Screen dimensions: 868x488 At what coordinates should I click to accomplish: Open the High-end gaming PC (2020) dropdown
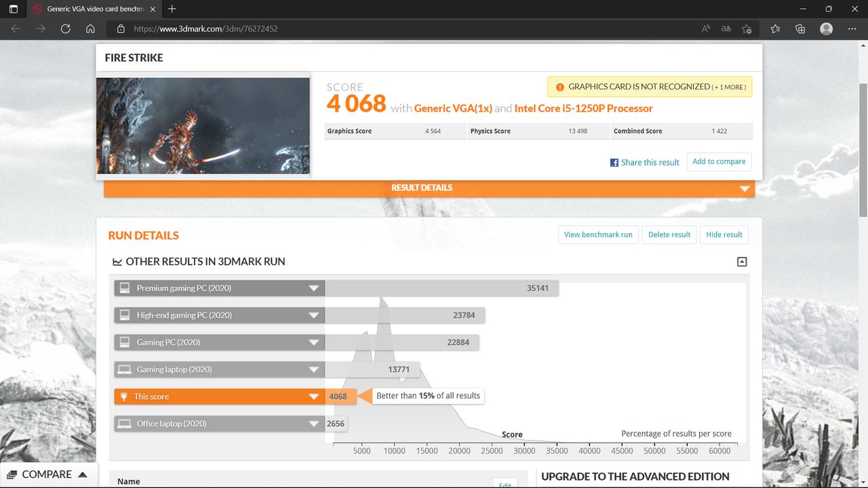[313, 314]
